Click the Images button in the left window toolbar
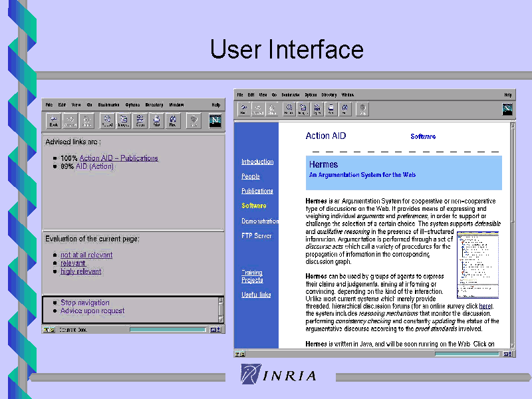Screen dimensions: 532x399 coord(123,120)
